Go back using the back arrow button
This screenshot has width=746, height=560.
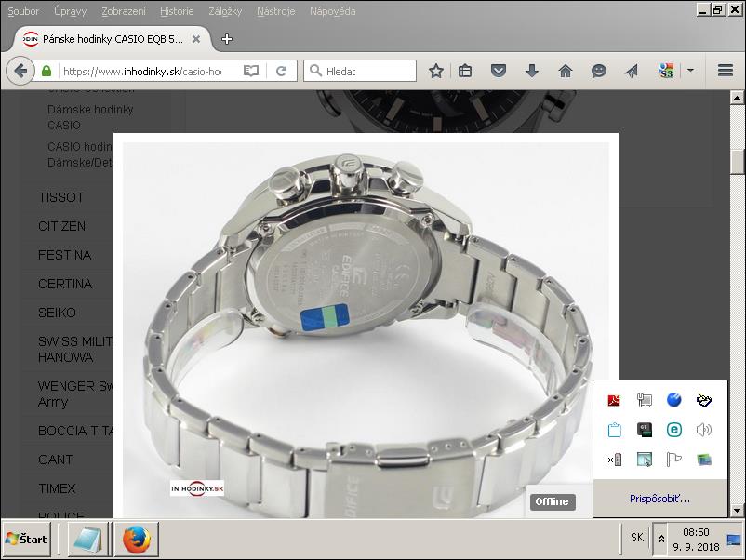click(20, 72)
